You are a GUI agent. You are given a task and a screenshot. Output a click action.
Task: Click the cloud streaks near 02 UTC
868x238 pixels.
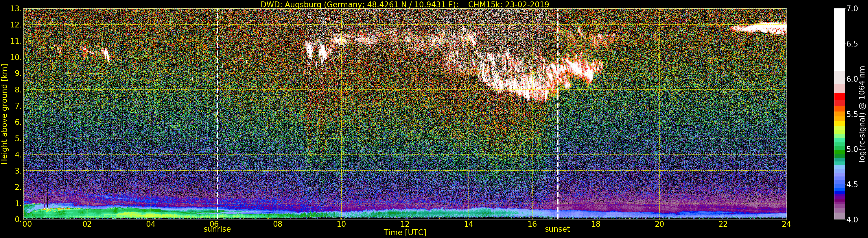tap(95, 53)
